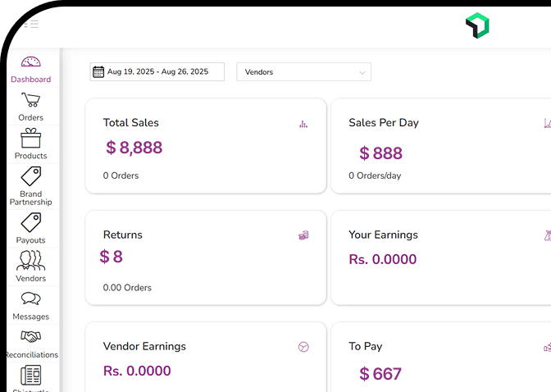This screenshot has height=392, width=551.
Task: Open Vendors people icon in sidebar
Action: (x=30, y=261)
